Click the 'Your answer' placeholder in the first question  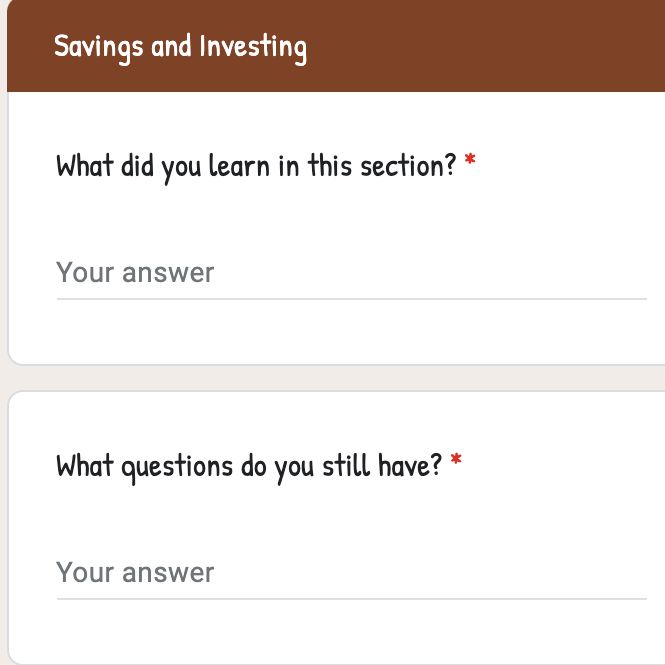point(135,273)
